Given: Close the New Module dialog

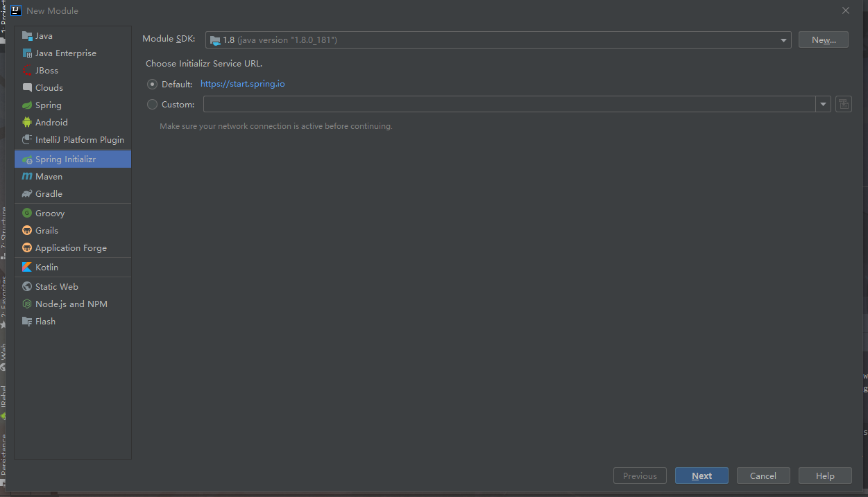Looking at the screenshot, I should click(845, 10).
